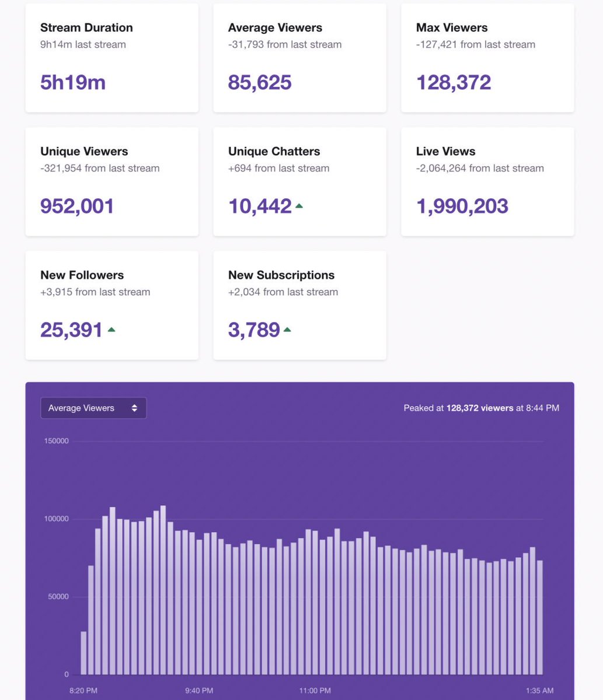Open the Stream Duration stat card
Viewport: 603px width, 700px height.
point(112,58)
